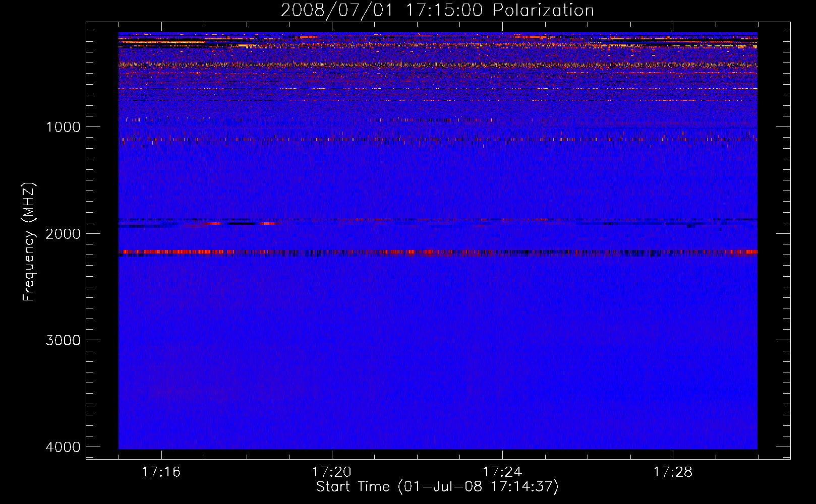Click the yellow-orange noise band near 400 MHz

tap(438, 65)
